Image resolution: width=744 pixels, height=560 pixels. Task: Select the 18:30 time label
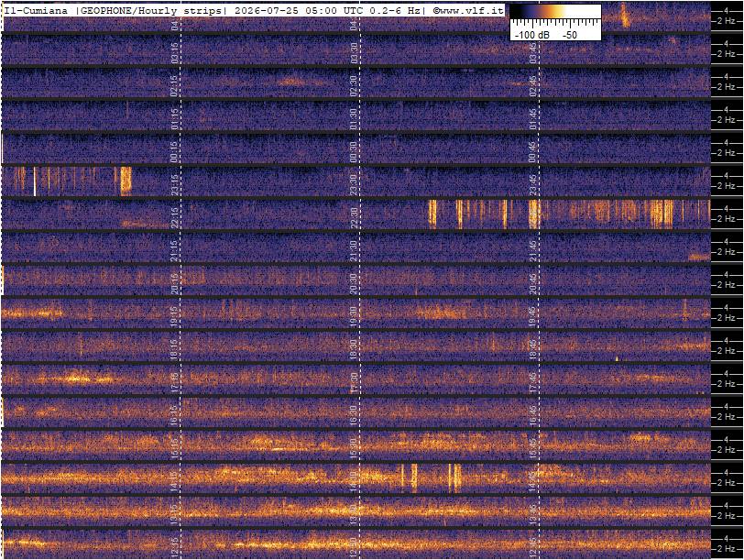point(353,350)
